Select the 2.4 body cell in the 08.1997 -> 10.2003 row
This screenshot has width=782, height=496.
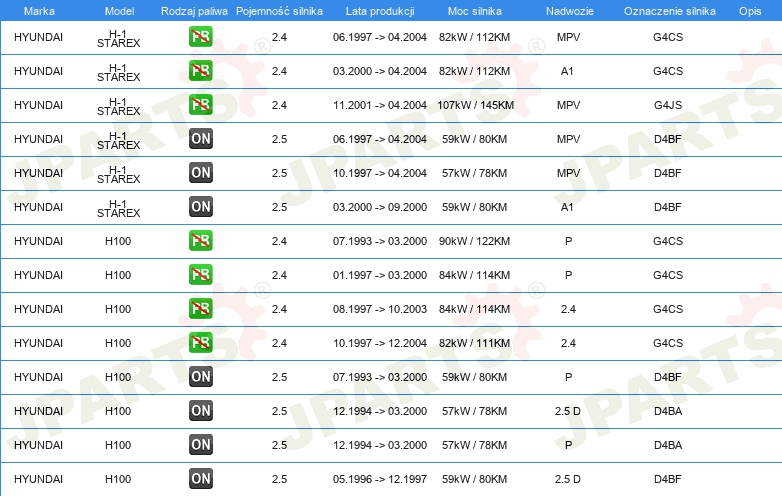(x=568, y=309)
